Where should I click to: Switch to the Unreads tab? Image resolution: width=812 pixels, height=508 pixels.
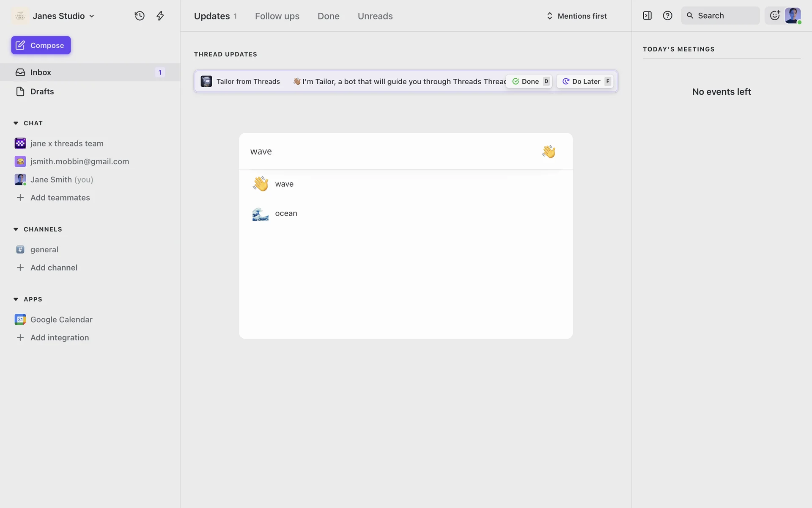[375, 16]
